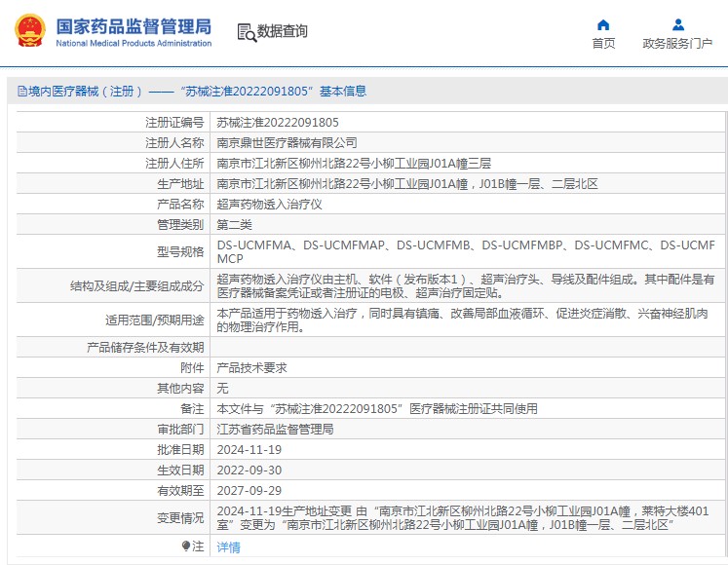Click the 结构及组成/主要组成成分 label
Viewport: 728px width, 565px height.
137,286
